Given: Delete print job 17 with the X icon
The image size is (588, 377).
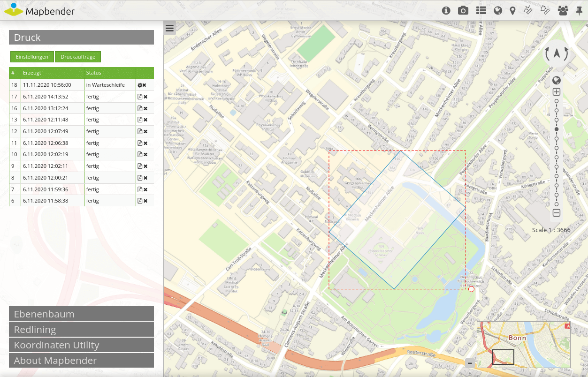Looking at the screenshot, I should 145,97.
